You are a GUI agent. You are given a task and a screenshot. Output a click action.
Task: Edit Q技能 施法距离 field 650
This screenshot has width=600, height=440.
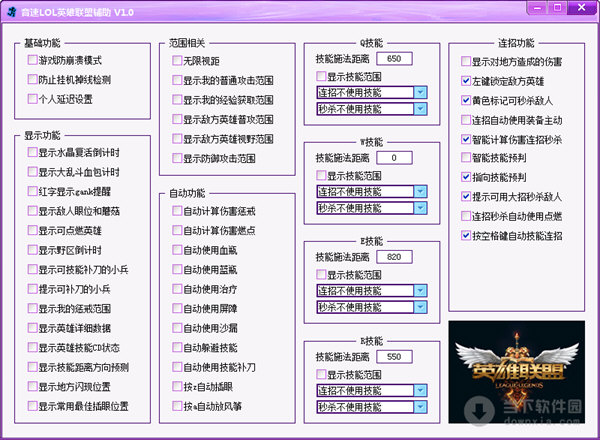[x=394, y=59]
